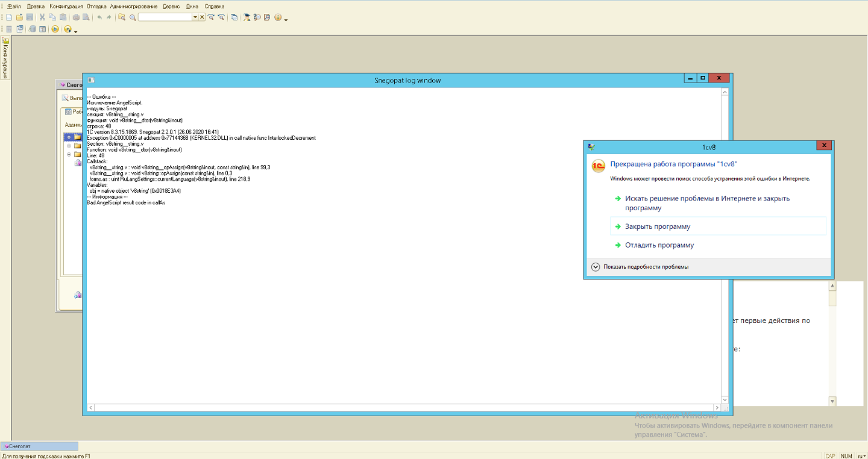Click the 'Exception 0xC0000005' log line
This screenshot has width=868, height=459.
(x=201, y=138)
